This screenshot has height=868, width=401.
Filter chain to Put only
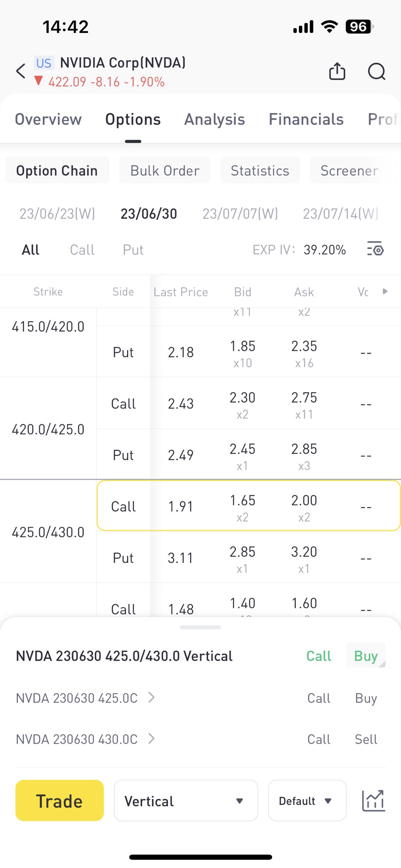(133, 250)
